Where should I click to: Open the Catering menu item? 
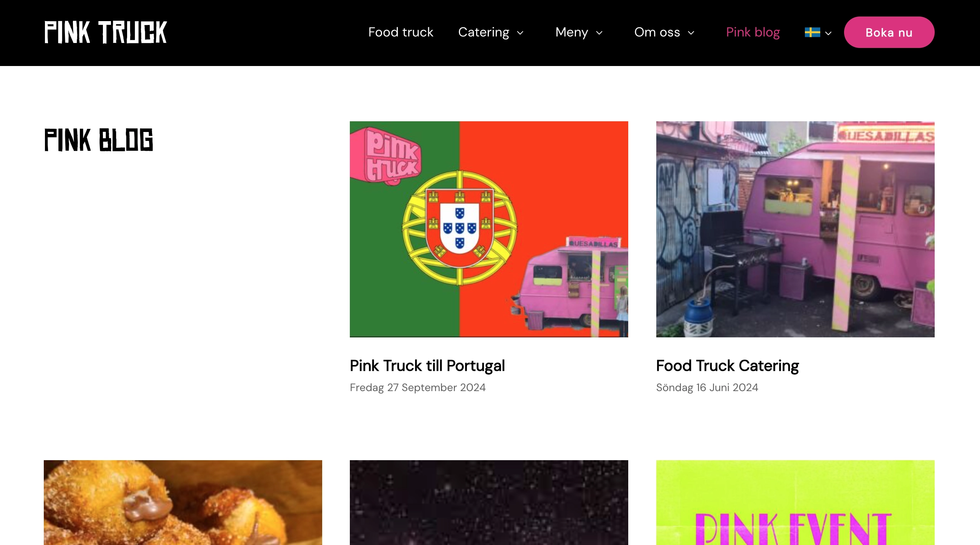click(x=483, y=32)
